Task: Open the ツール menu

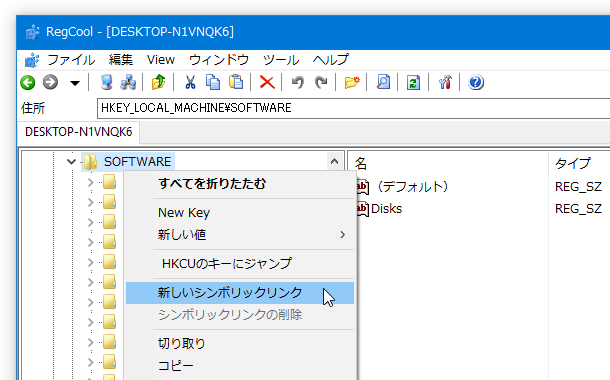Action: (x=280, y=60)
